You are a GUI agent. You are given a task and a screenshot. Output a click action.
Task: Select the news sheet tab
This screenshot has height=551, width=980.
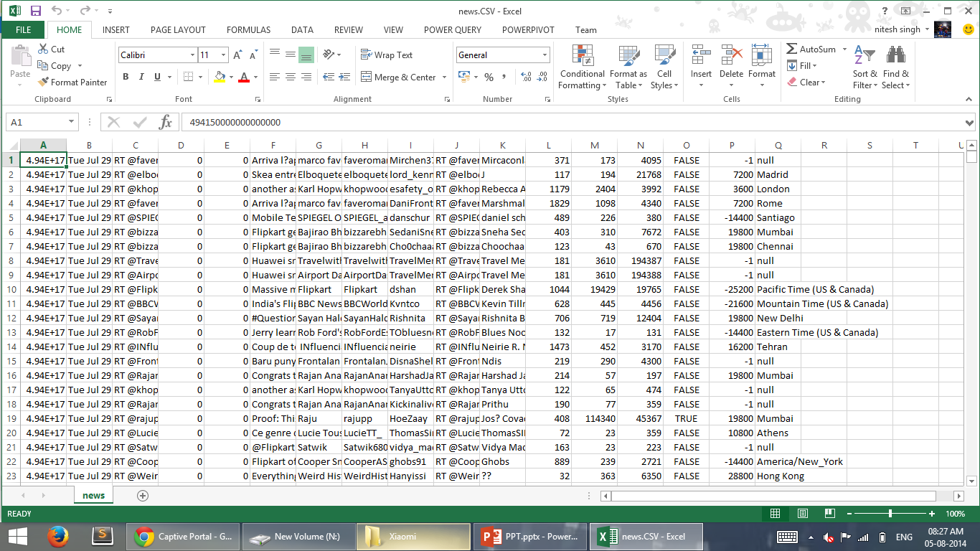click(93, 496)
